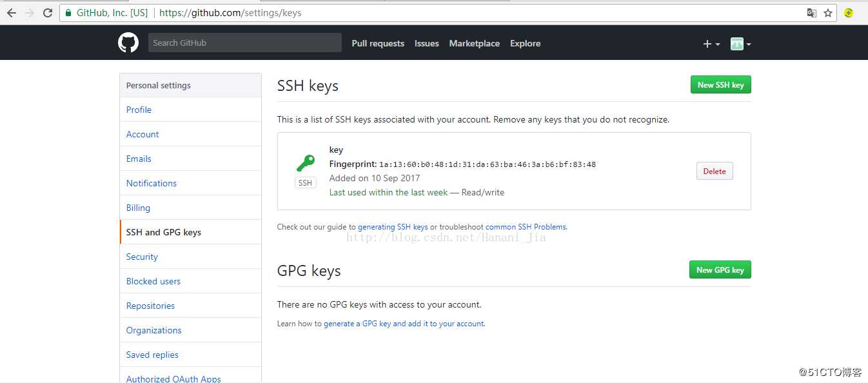Viewport: 868px width, 383px height.
Task: Bookmark page with star icon
Action: [828, 13]
